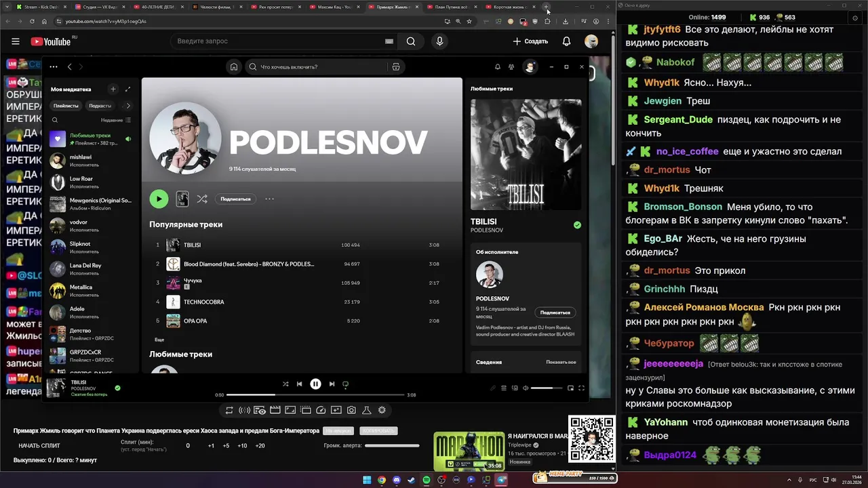This screenshot has height=488, width=868.
Task: Open Spotify from Windows taskbar
Action: point(427,480)
